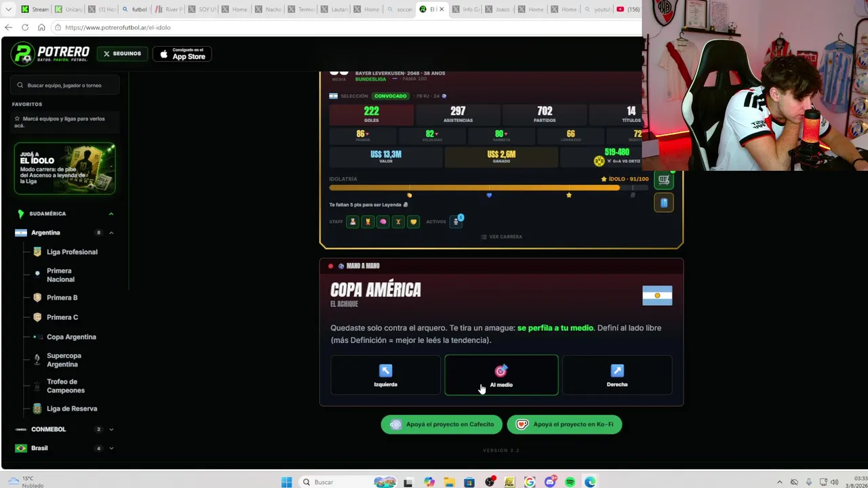This screenshot has height=488, width=868.
Task: Open the weather widget showing 15°C
Action: [x=26, y=482]
